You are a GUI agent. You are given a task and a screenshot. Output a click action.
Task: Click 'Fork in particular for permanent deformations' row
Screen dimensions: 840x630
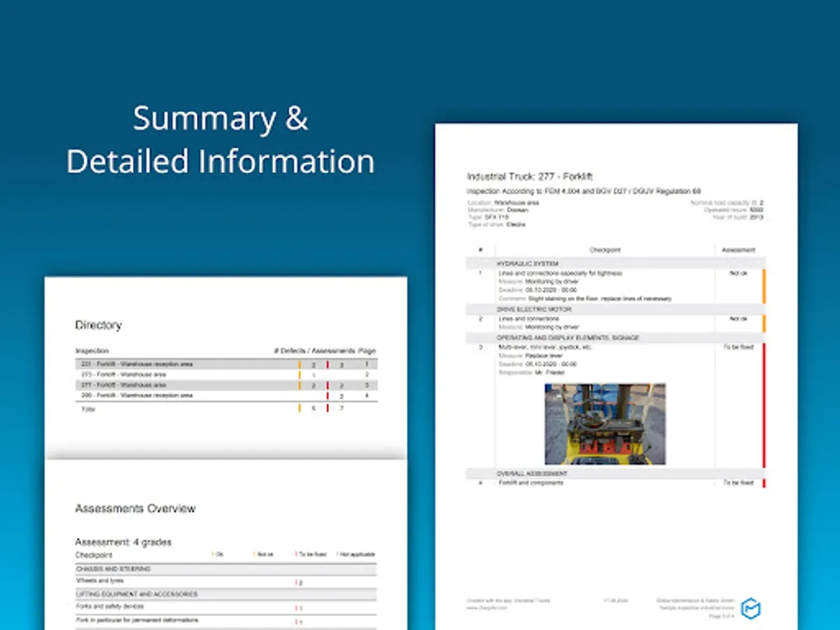pyautogui.click(x=225, y=620)
